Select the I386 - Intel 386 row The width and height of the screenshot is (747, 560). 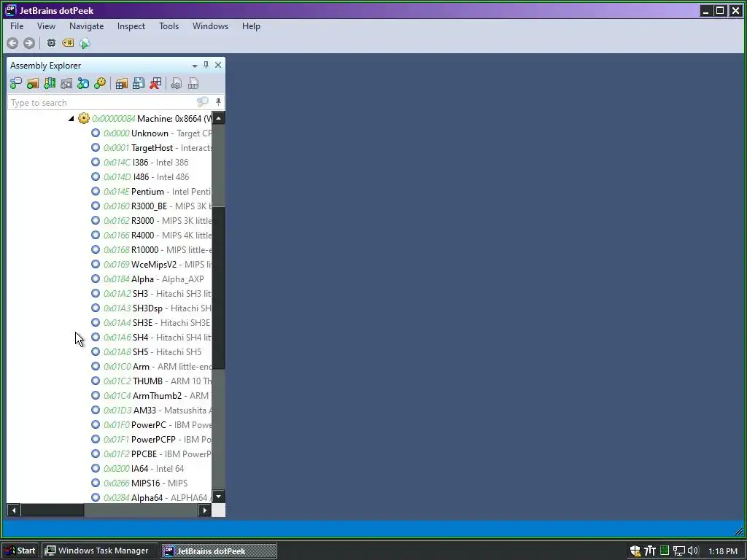click(x=140, y=163)
